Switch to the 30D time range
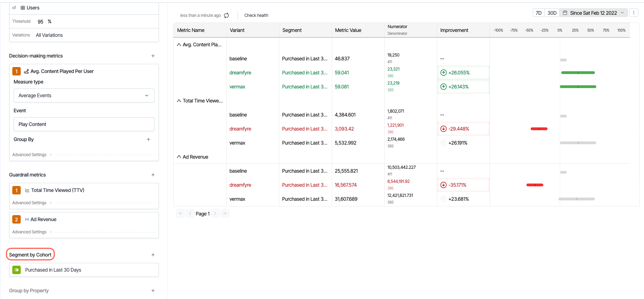The width and height of the screenshot is (644, 299). coord(552,13)
